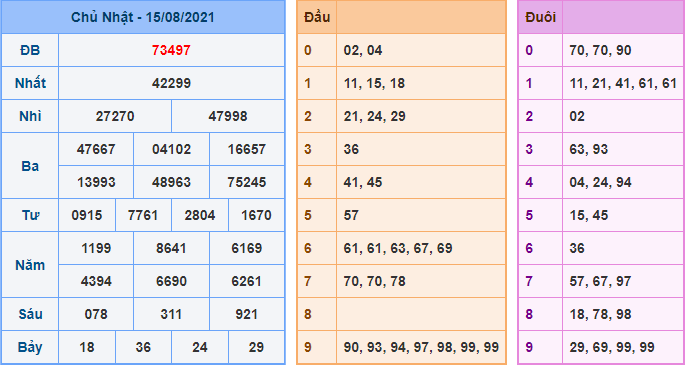
Task: Click the Nhất row label
Action: pyautogui.click(x=30, y=83)
